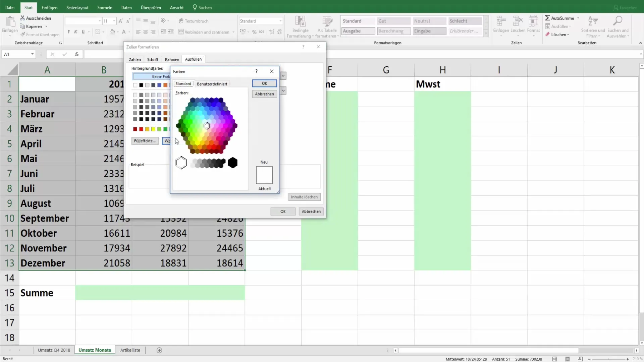Click the bold F formatting icon

coord(68,32)
